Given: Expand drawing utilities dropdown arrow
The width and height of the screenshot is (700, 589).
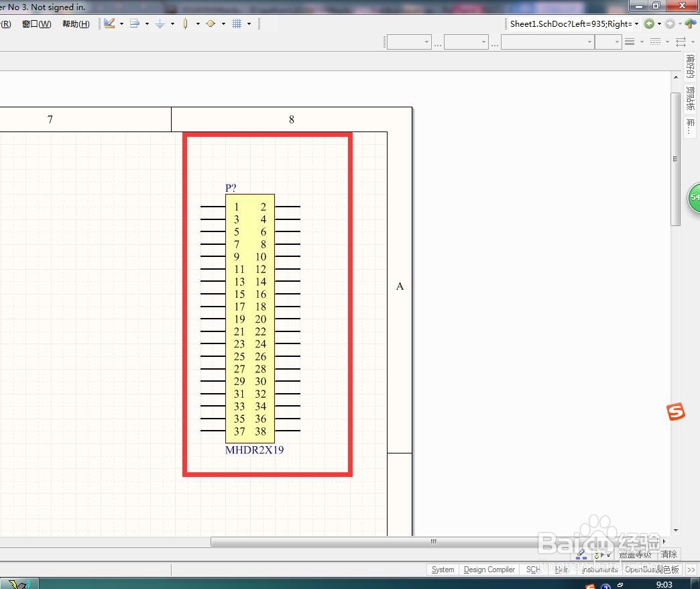Looking at the screenshot, I should (121, 23).
